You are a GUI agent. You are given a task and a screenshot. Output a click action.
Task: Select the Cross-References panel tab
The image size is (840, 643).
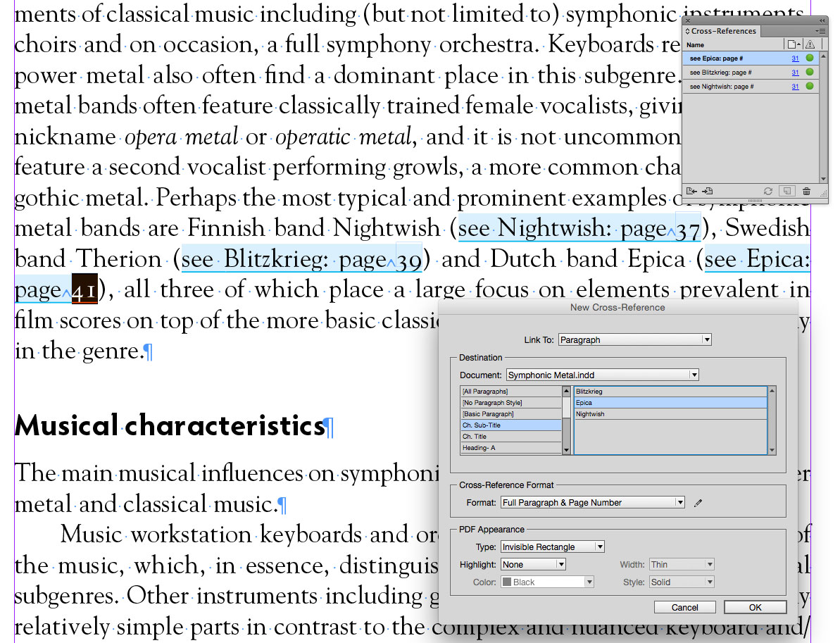721,31
